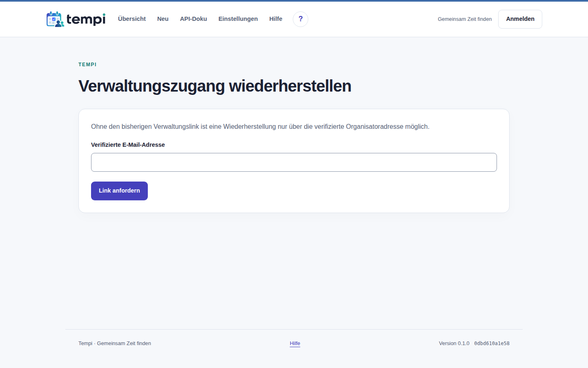Go to the Neu navigation item

point(163,19)
